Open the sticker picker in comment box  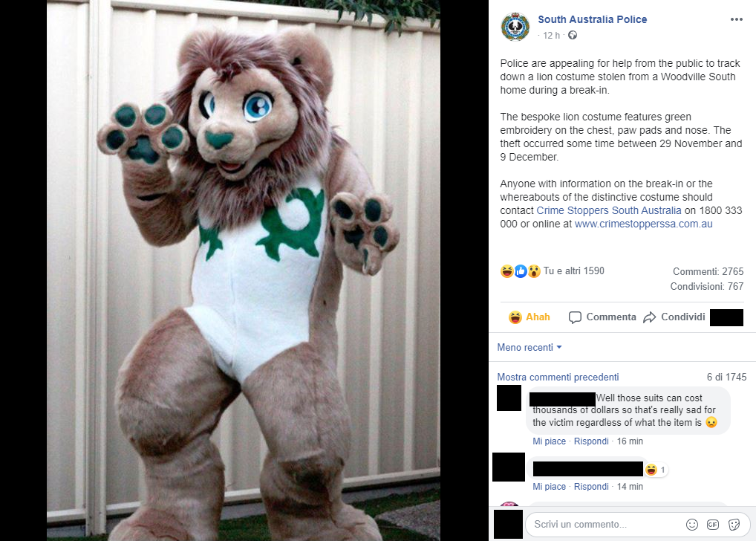point(734,525)
